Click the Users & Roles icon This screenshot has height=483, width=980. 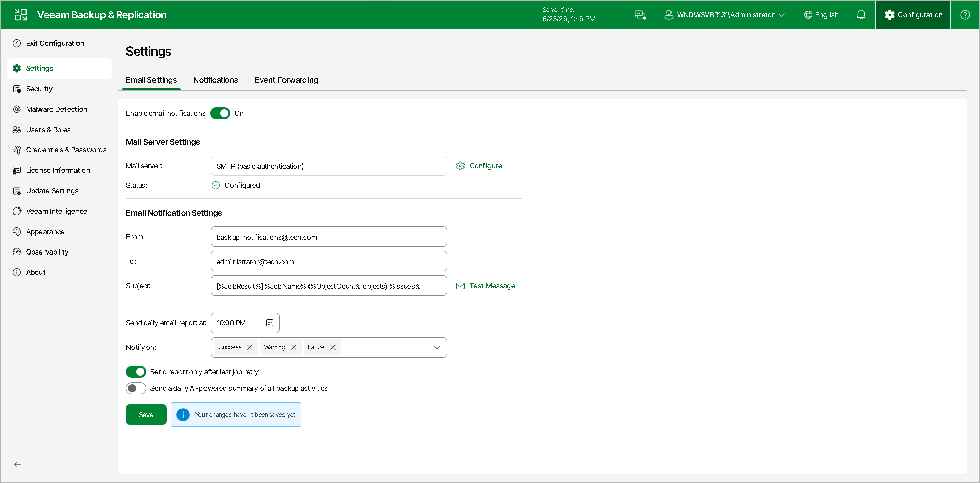(17, 130)
